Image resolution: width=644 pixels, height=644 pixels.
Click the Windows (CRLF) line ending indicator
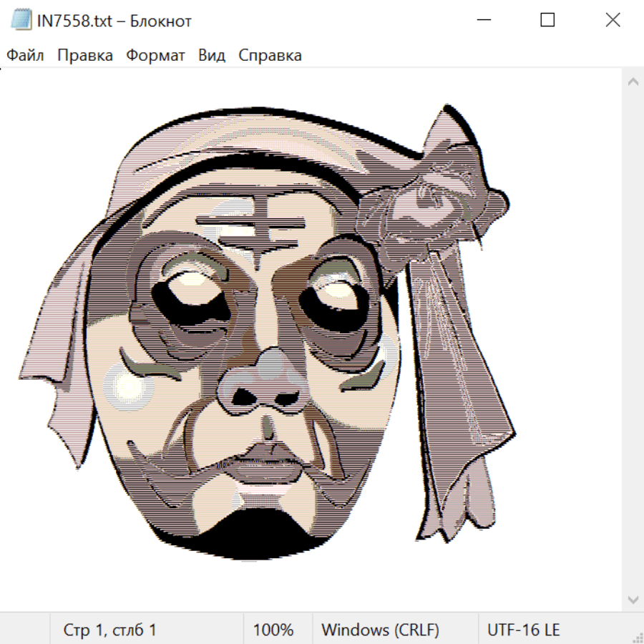pos(380,630)
